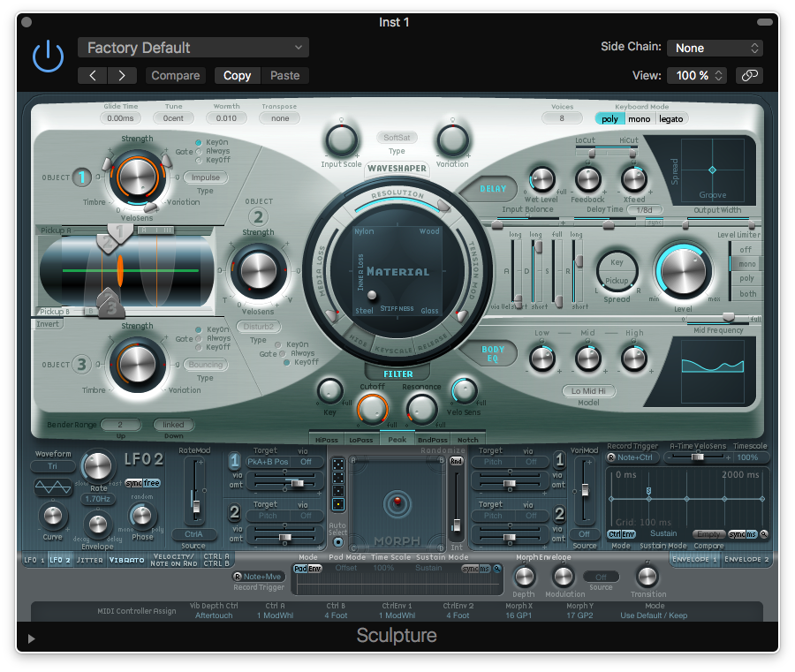Toggle the Filter section button
The width and height of the screenshot is (795, 672).
point(398,374)
